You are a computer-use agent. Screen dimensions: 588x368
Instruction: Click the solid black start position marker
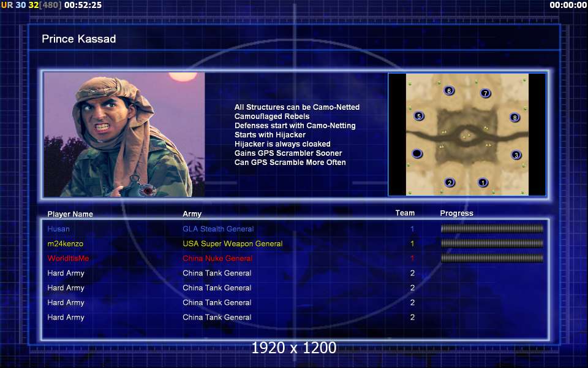[x=417, y=153]
